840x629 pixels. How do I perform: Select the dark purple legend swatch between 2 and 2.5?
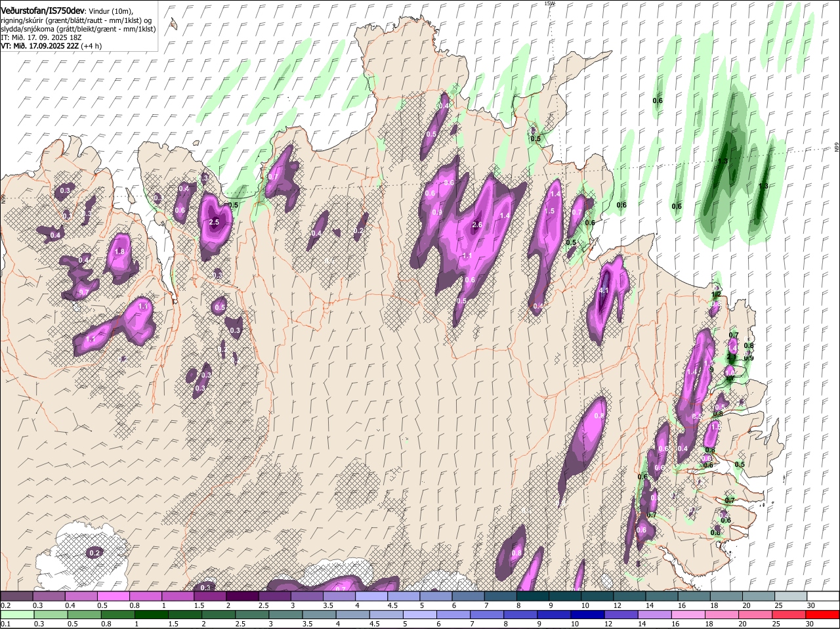241,596
